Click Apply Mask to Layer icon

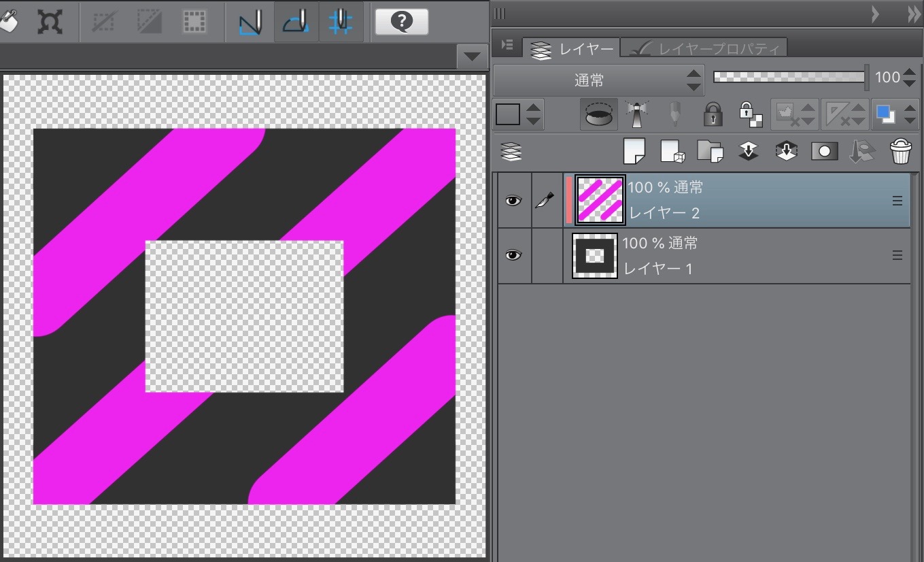point(861,151)
